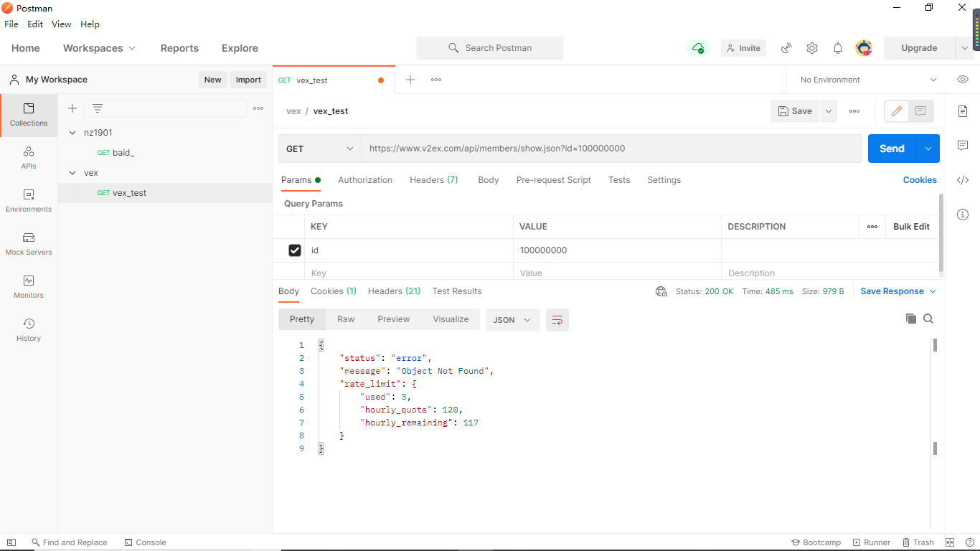Open the History sidebar panel
980x551 pixels.
point(29,330)
